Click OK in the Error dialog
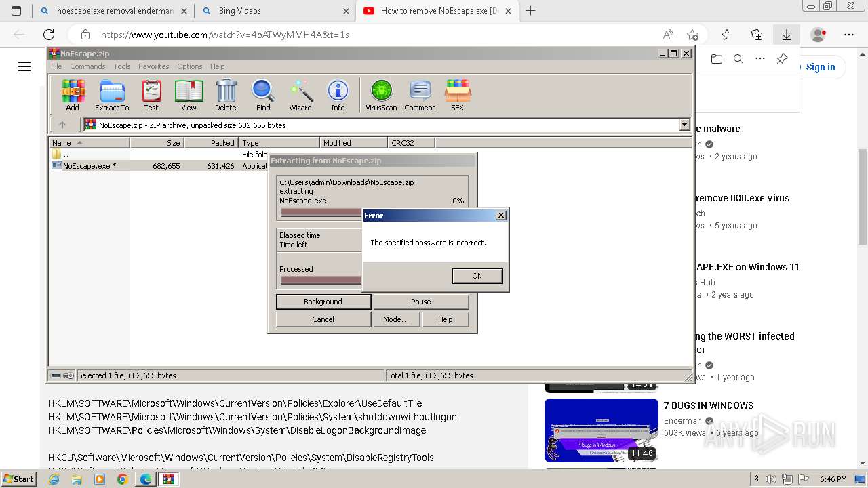This screenshot has height=488, width=868. [477, 276]
